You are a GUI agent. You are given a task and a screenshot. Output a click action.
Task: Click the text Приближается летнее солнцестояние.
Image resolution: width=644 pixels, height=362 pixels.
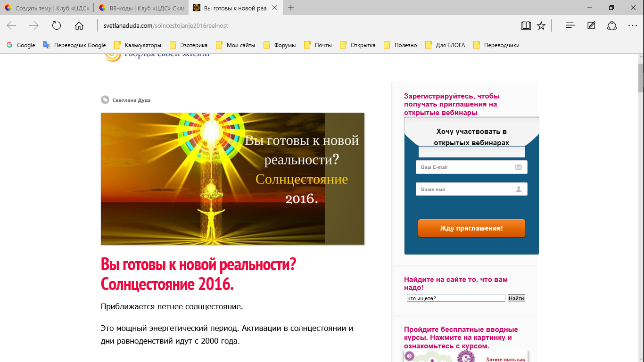pyautogui.click(x=172, y=307)
